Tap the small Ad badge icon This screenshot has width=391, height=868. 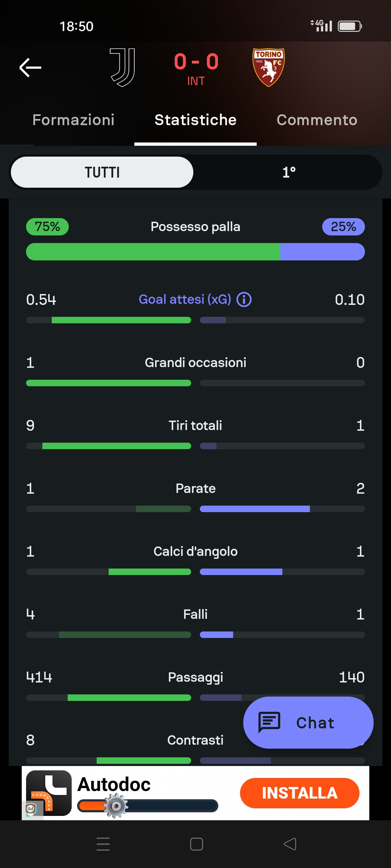[x=31, y=809]
